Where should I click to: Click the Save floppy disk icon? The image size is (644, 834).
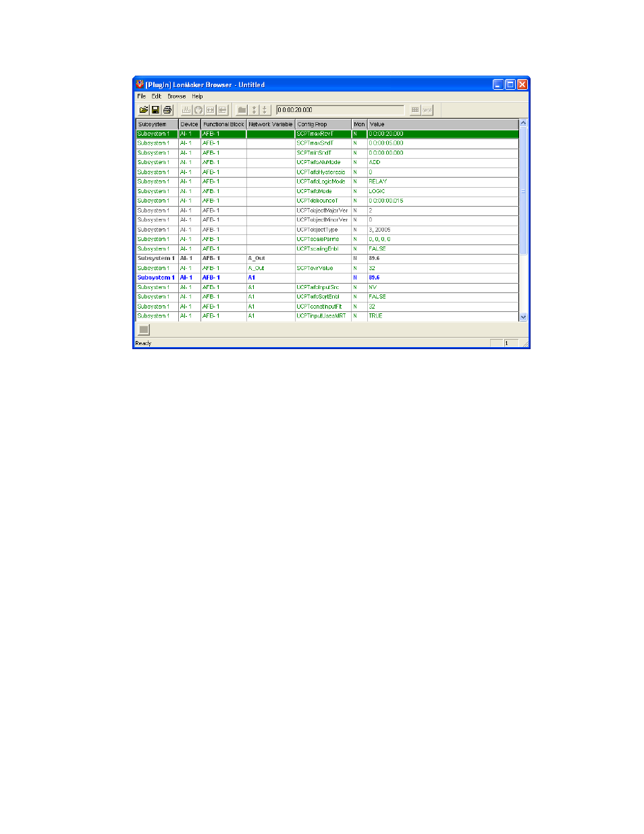click(155, 110)
